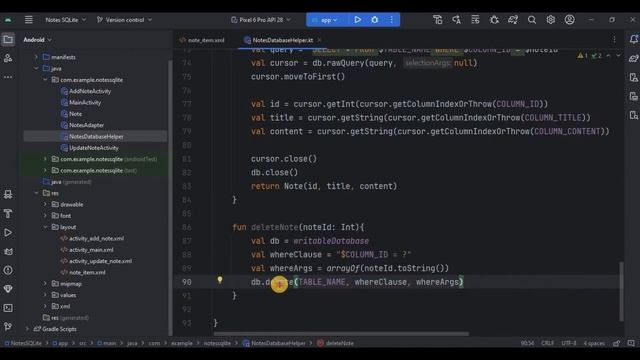Open the App Quality Insights gem icon

click(8, 289)
